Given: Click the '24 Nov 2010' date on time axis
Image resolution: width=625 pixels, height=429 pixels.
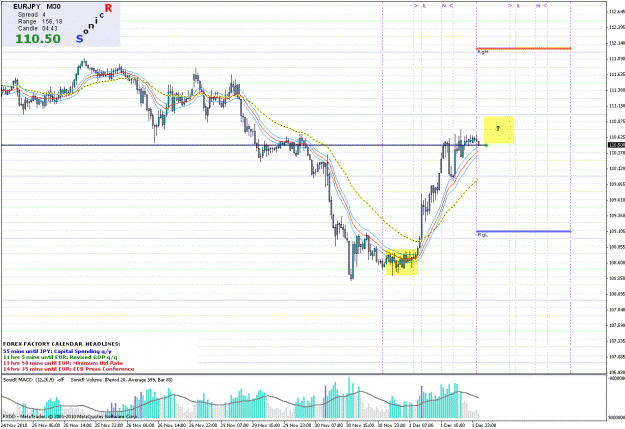Looking at the screenshot, I should tap(14, 425).
